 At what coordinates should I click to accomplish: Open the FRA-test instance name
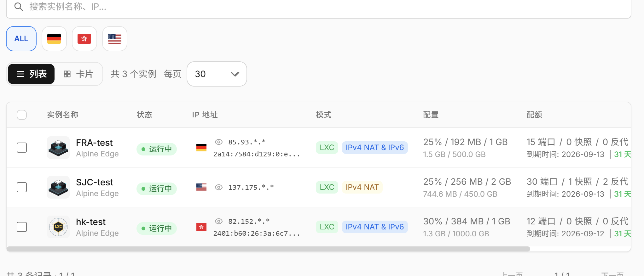[x=94, y=143]
